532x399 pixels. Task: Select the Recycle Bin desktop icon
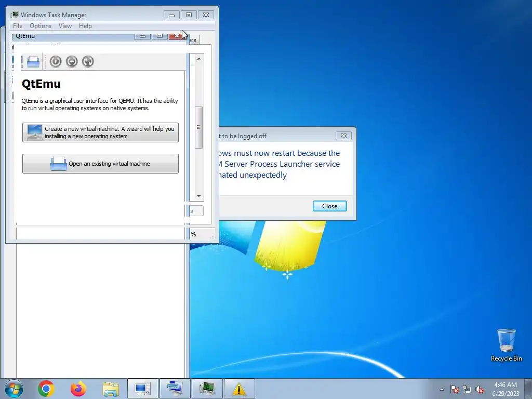point(506,345)
